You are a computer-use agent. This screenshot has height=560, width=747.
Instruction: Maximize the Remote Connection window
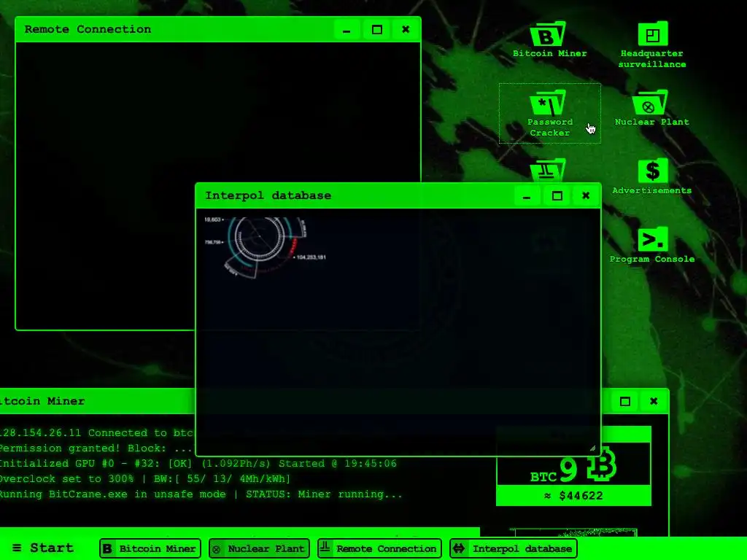point(376,29)
